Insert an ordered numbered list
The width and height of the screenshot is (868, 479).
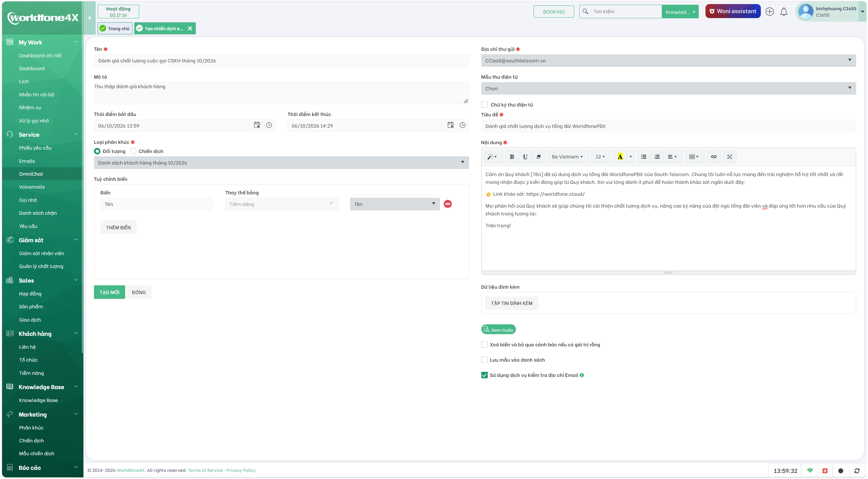[657, 157]
